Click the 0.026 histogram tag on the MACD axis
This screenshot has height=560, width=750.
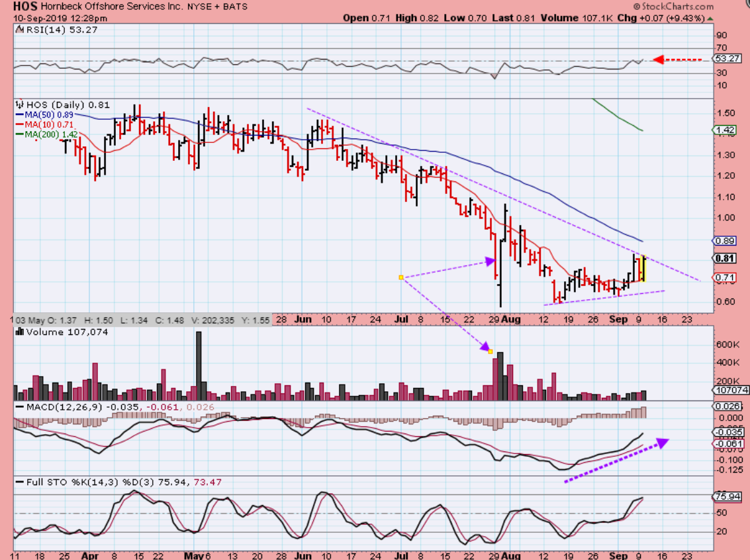pyautogui.click(x=727, y=406)
